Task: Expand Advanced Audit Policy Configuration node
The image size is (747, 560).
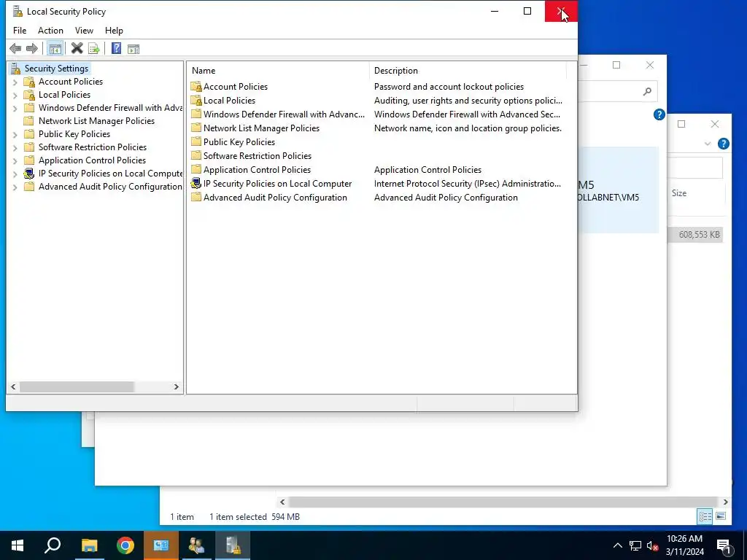Action: click(x=15, y=187)
